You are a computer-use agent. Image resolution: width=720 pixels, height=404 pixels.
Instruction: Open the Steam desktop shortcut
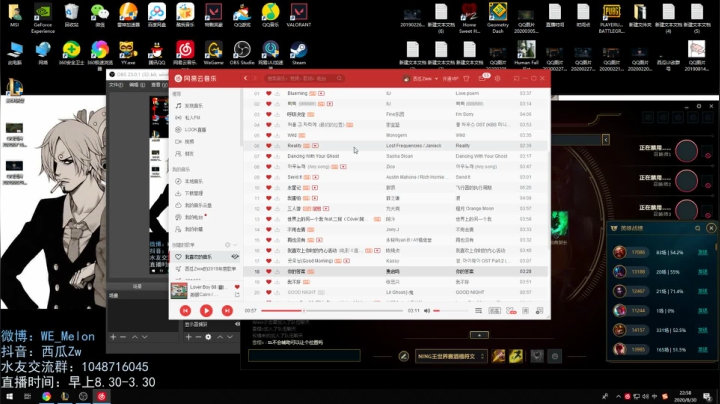(299, 52)
